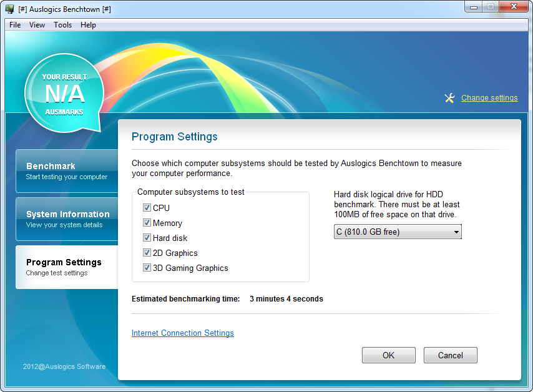Uncheck the CPU checkbox
533x392 pixels.
pos(147,208)
